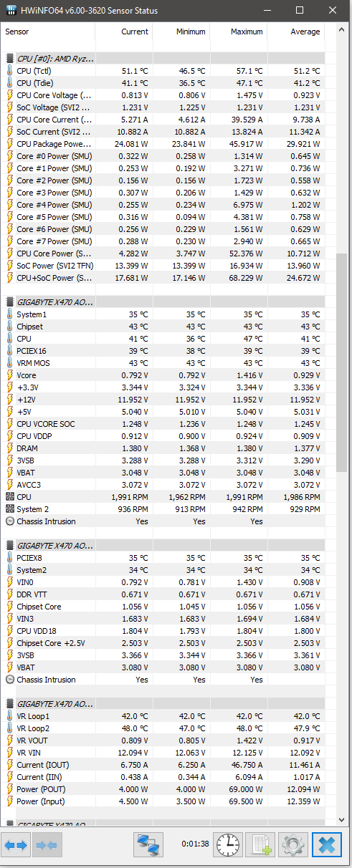Click thermometer icon beside VR Loop1
Screen dimensions: 352x868
tap(9, 716)
